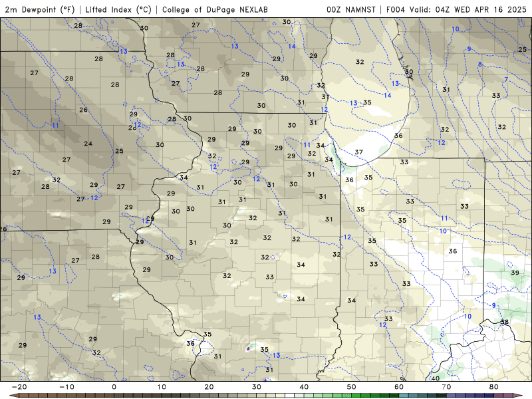Click the 38 dewpoint value on the map
The width and height of the screenshot is (532, 399).
(505, 322)
